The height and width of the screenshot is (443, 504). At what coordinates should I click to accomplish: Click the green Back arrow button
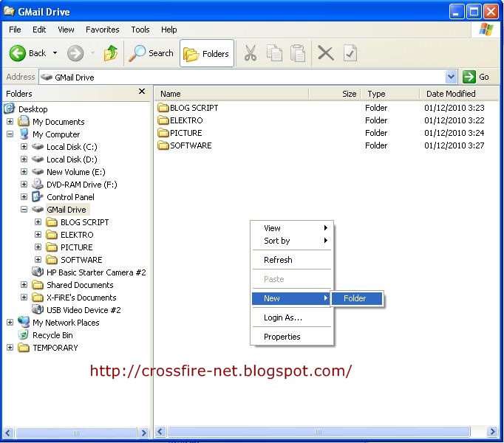pyautogui.click(x=17, y=53)
